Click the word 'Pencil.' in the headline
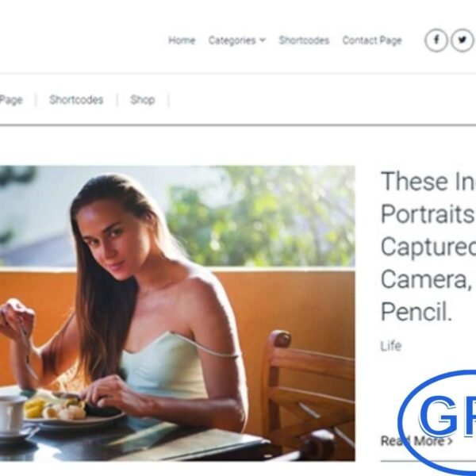476x476 pixels. [416, 312]
